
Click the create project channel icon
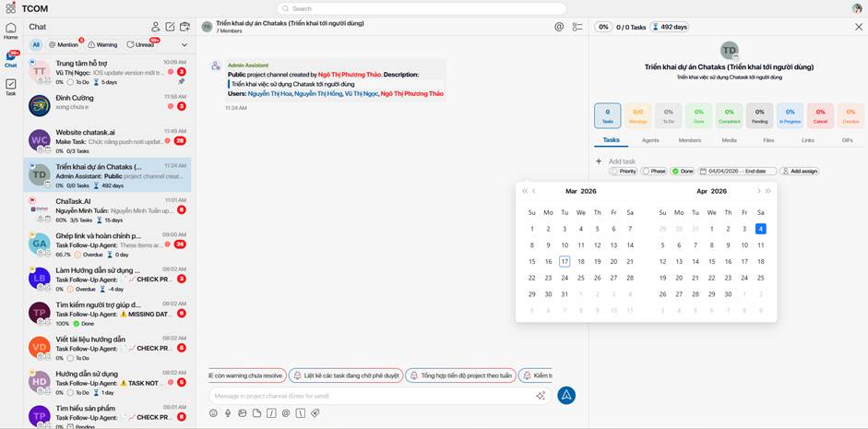(x=184, y=27)
